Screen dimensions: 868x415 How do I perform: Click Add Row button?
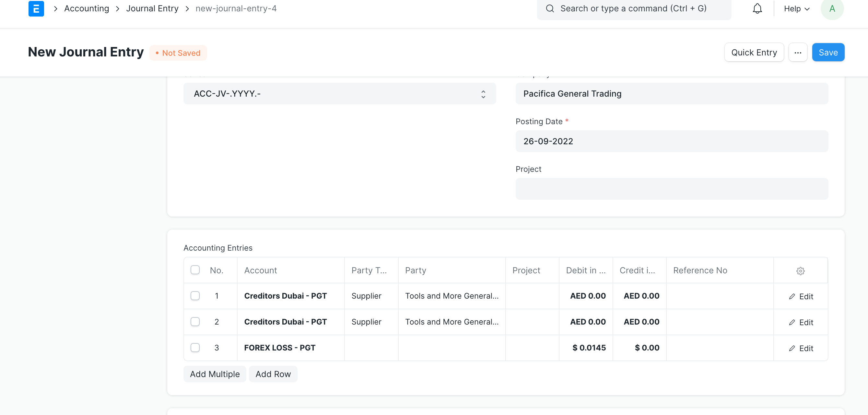(x=273, y=374)
